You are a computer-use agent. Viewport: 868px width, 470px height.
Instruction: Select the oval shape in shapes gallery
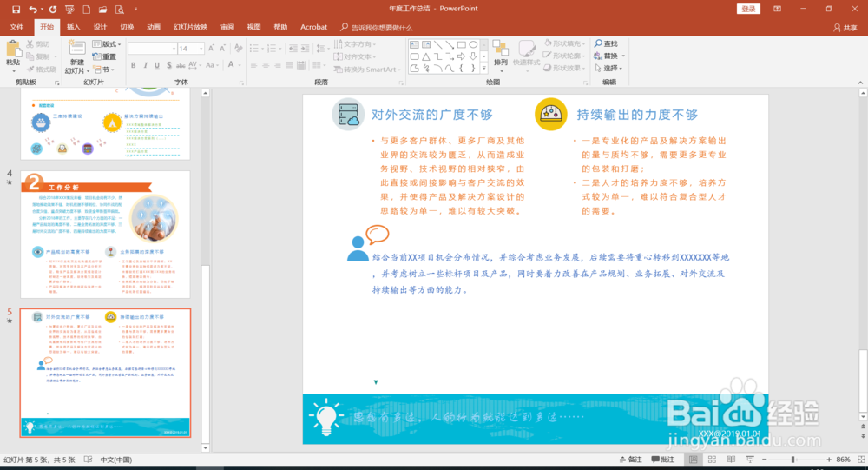click(473, 44)
